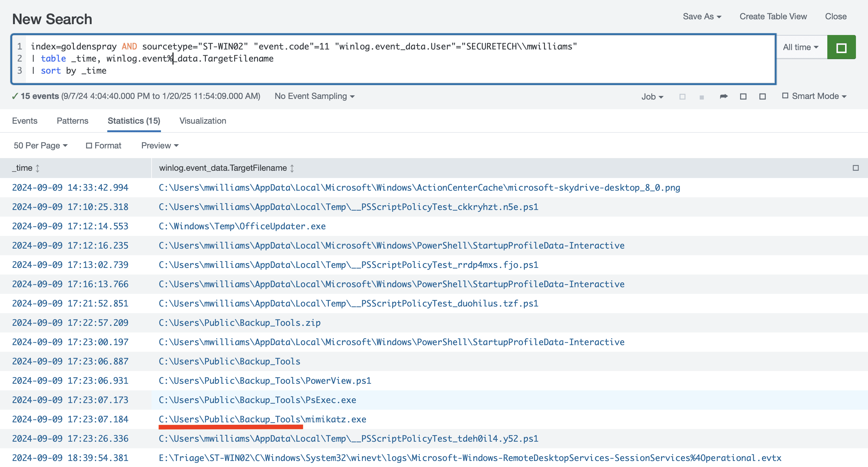Run the search with the green button
Screen dimensions: 868x467
pos(841,48)
